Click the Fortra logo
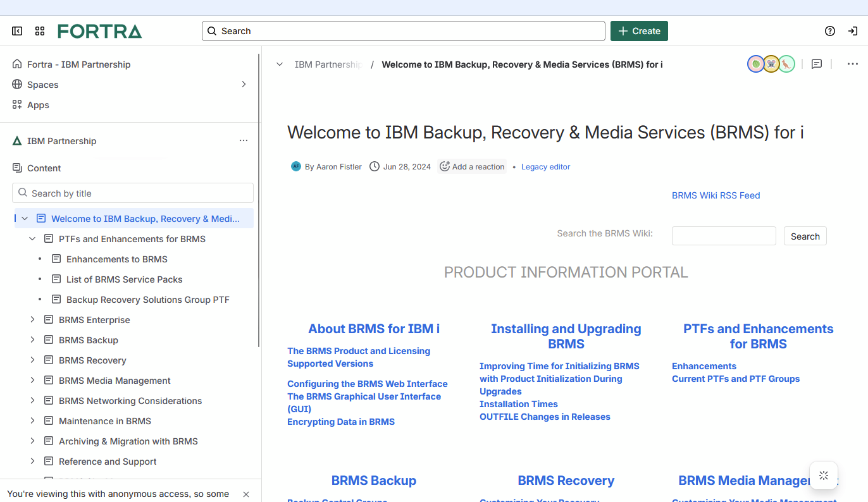 click(x=99, y=31)
